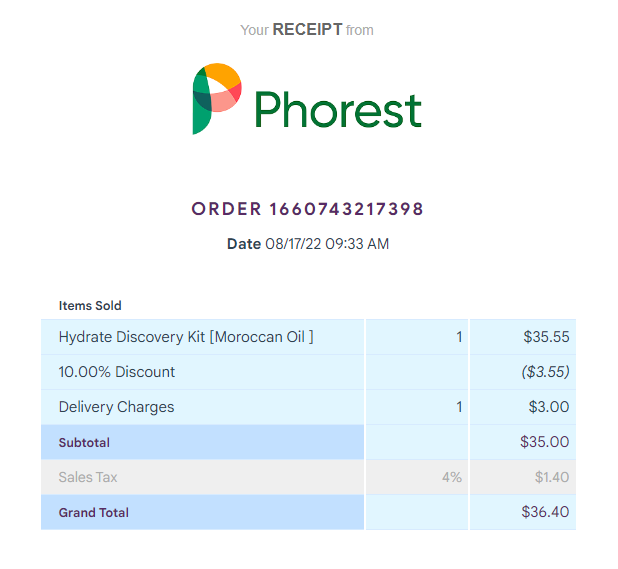The image size is (618, 569).
Task: Click the Subtotal label
Action: click(x=84, y=443)
